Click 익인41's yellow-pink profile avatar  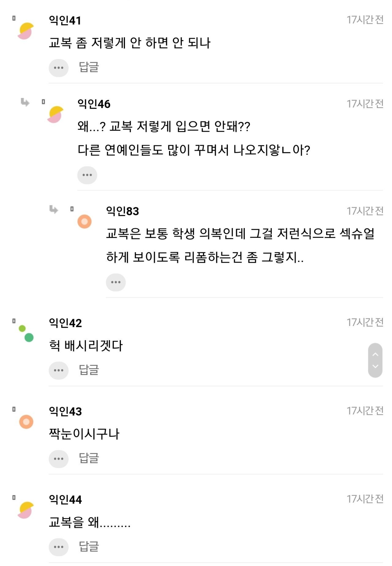tap(26, 31)
